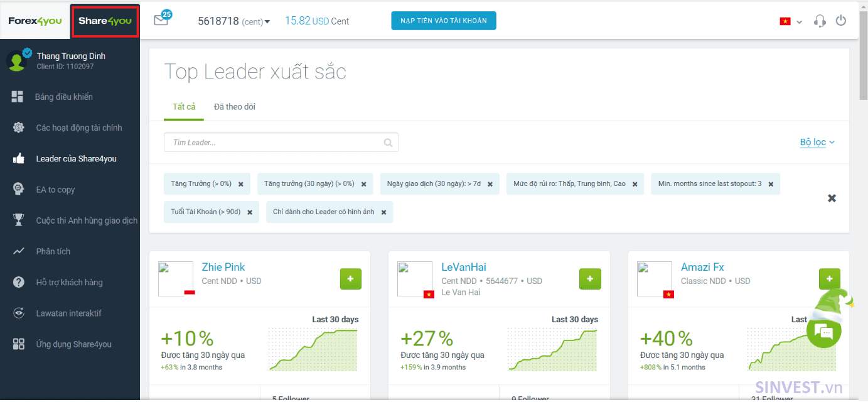This screenshot has width=868, height=402.
Task: Switch to the Tất cả tab
Action: [184, 107]
